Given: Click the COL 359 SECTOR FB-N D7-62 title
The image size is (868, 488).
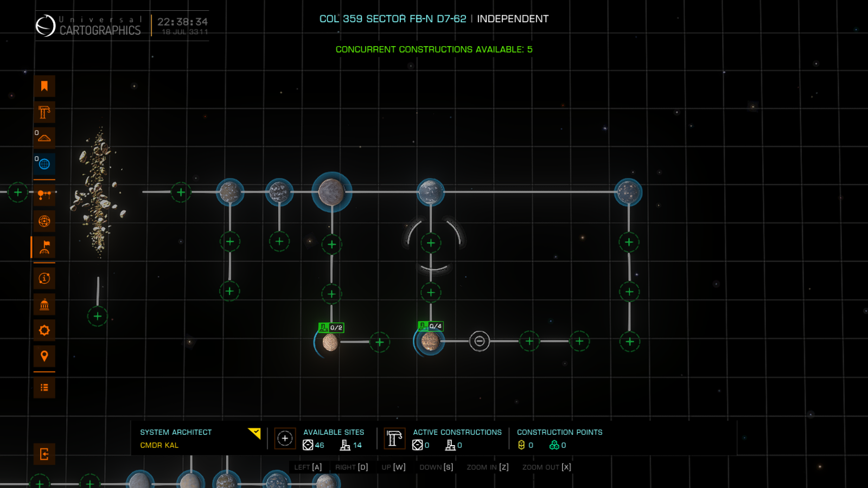Looking at the screenshot, I should [x=393, y=19].
